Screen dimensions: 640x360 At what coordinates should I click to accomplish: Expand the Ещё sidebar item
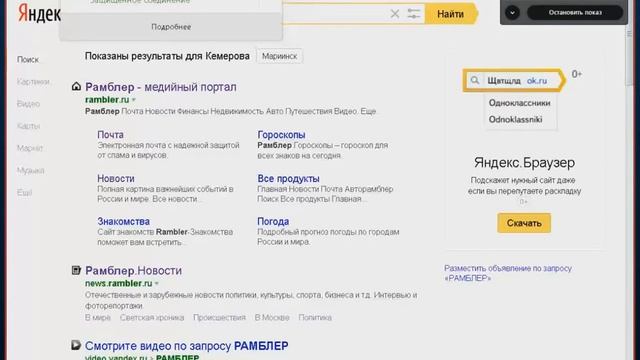[x=24, y=192]
